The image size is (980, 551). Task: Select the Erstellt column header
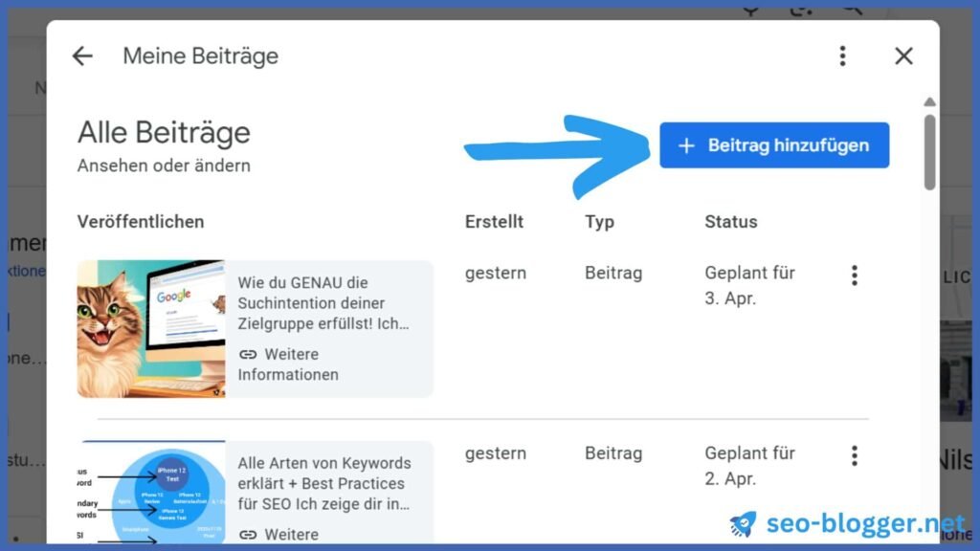tap(494, 221)
